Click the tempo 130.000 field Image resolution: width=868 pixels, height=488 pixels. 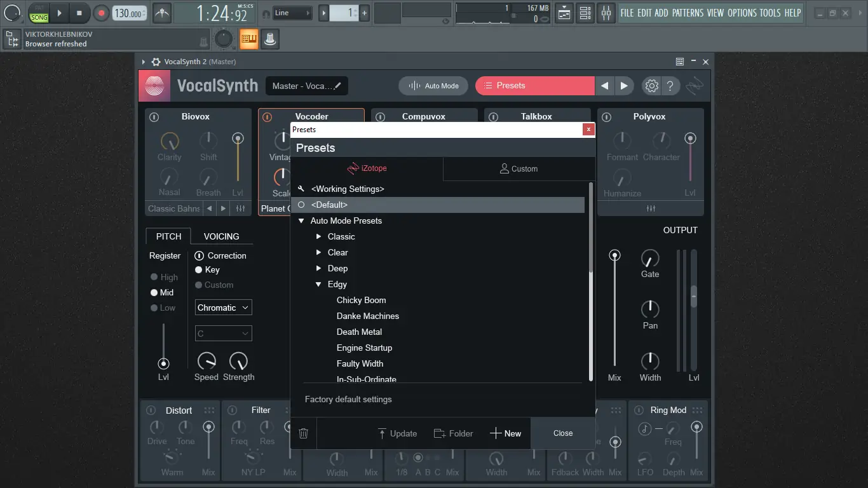(130, 13)
